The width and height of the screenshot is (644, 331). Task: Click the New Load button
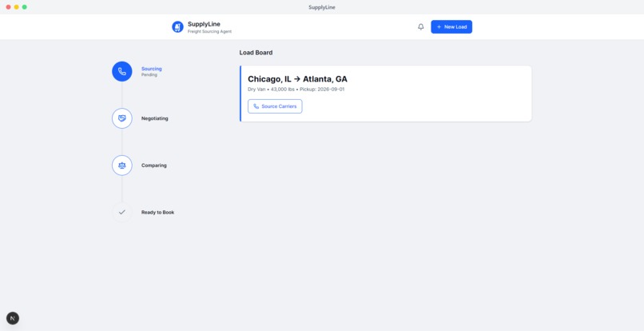pos(451,26)
